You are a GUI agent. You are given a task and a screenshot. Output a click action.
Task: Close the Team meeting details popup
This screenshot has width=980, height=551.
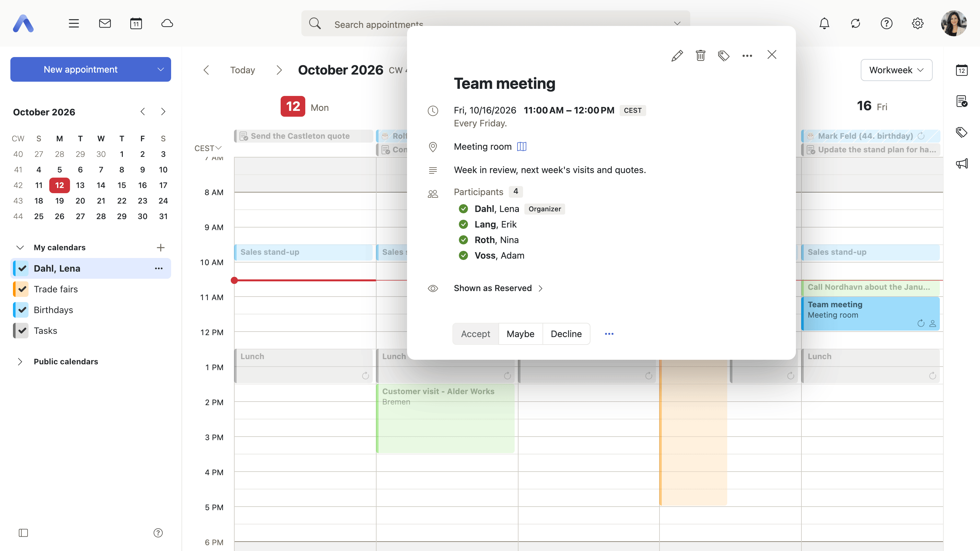tap(772, 55)
